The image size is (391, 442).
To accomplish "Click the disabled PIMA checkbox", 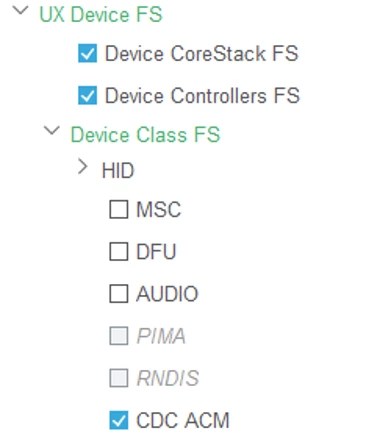I will click(x=119, y=336).
